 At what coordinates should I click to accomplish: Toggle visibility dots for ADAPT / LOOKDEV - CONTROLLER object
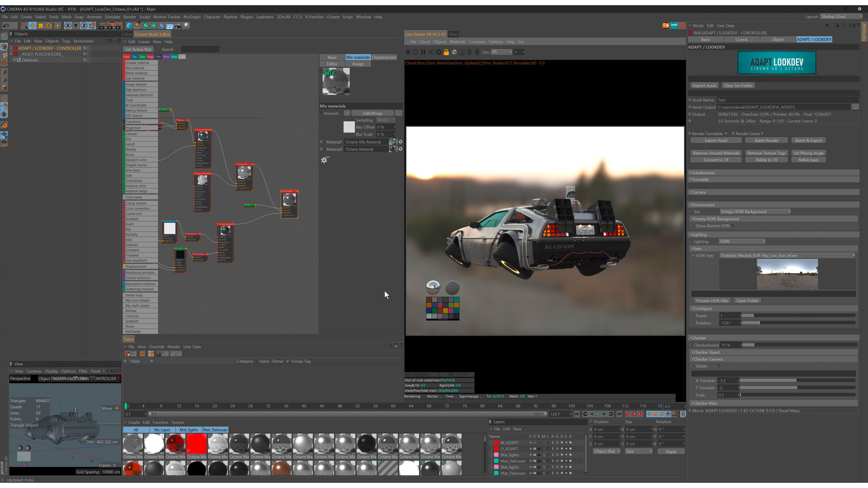pos(87,48)
